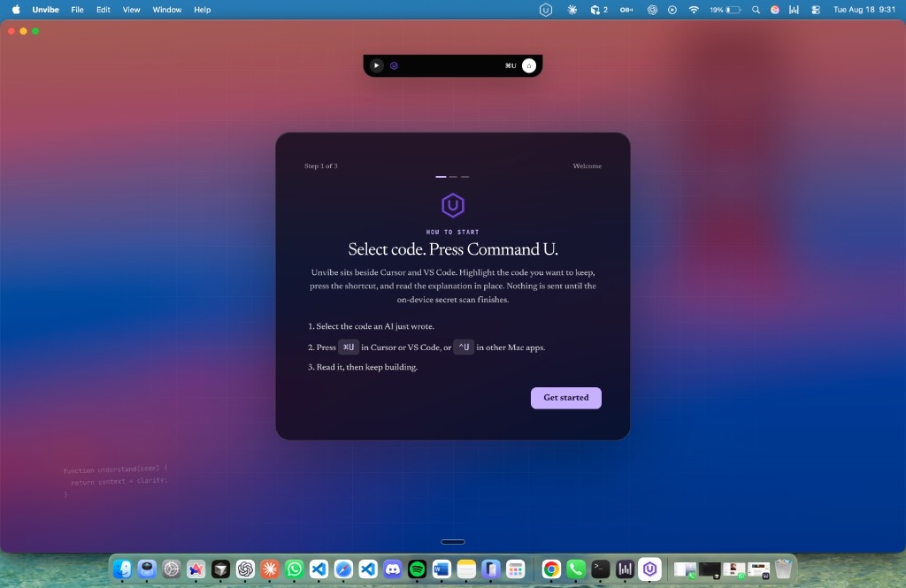Viewport: 906px width, 588px height.
Task: Open Spotify from the dock
Action: (417, 569)
